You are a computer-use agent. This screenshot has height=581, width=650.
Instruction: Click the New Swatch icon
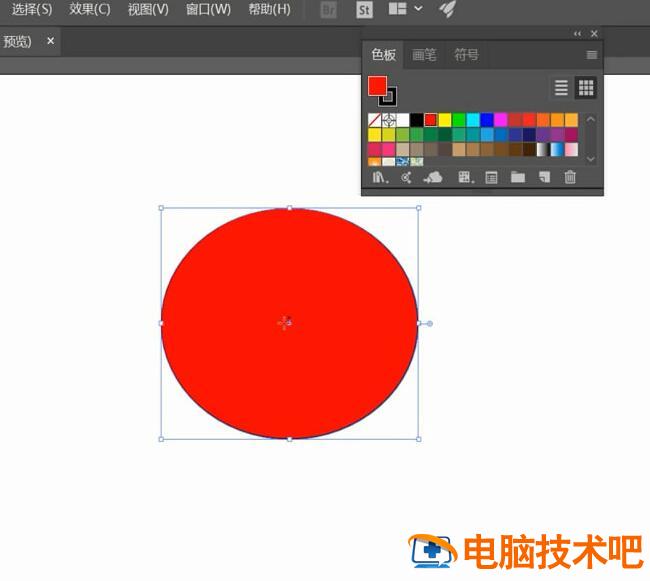pyautogui.click(x=544, y=178)
